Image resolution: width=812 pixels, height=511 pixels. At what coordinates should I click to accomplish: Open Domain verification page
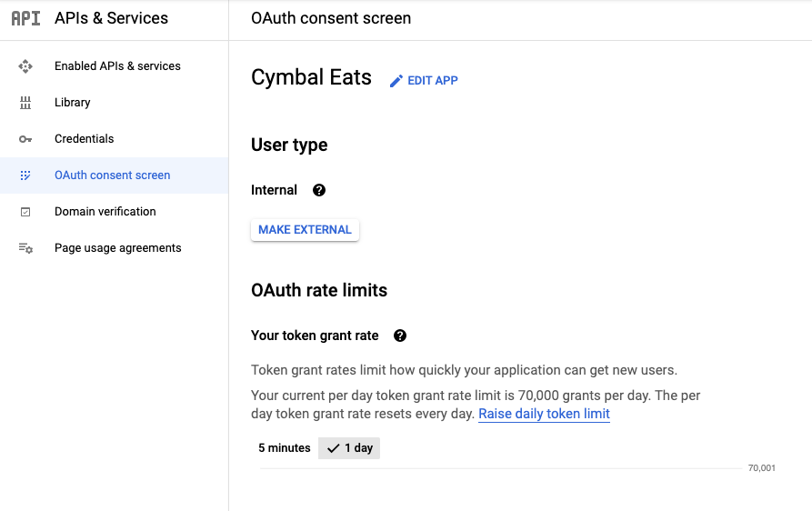105,212
